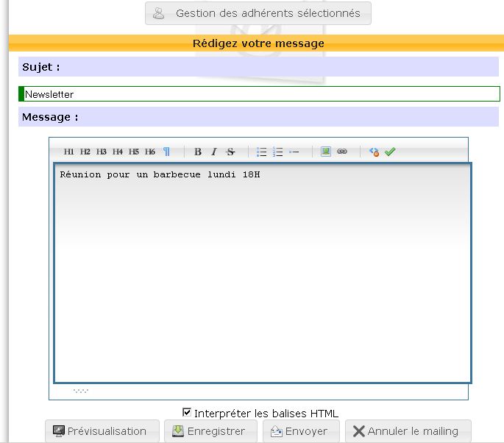Cancel with Annuler le mailing
This screenshot has height=443, width=504.
408,431
